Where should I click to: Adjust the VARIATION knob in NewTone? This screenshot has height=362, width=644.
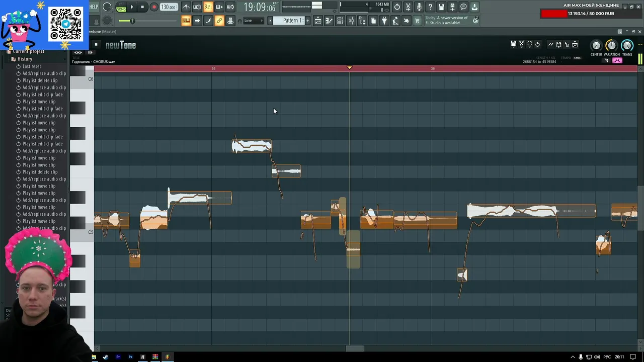(611, 46)
